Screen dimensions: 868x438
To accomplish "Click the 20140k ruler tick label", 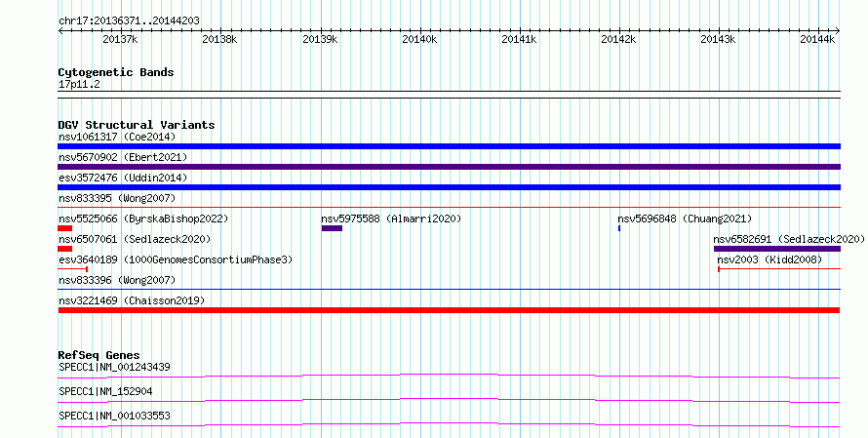I will click(419, 39).
